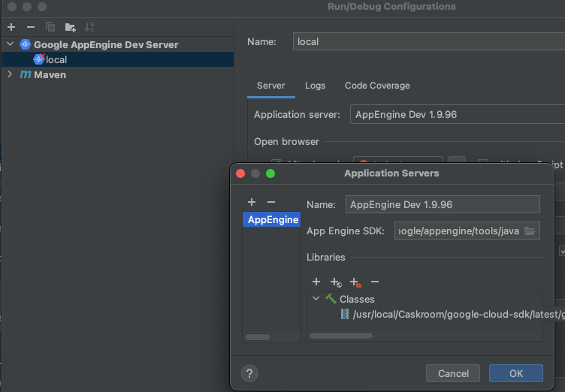Click the jar archive icon in Libraries

[344, 314]
